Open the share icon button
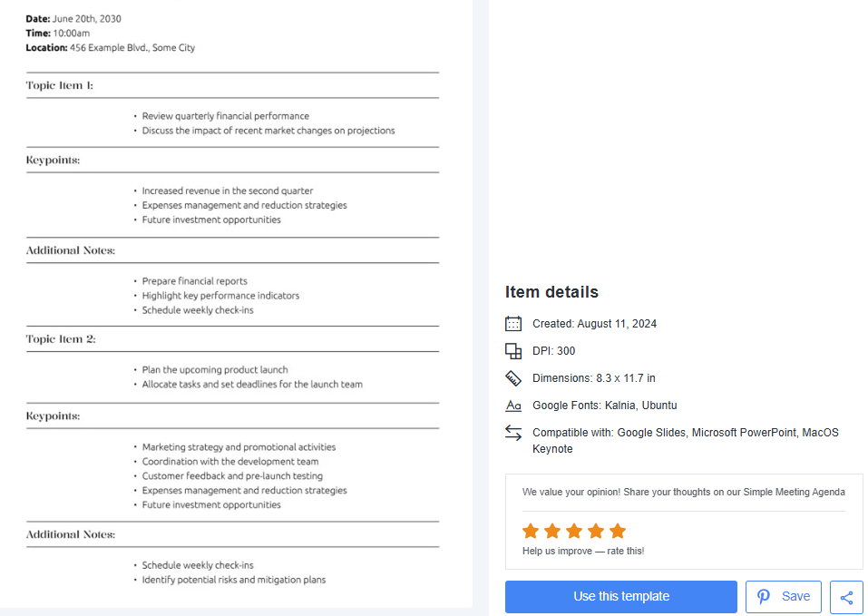The width and height of the screenshot is (868, 616). (x=846, y=597)
